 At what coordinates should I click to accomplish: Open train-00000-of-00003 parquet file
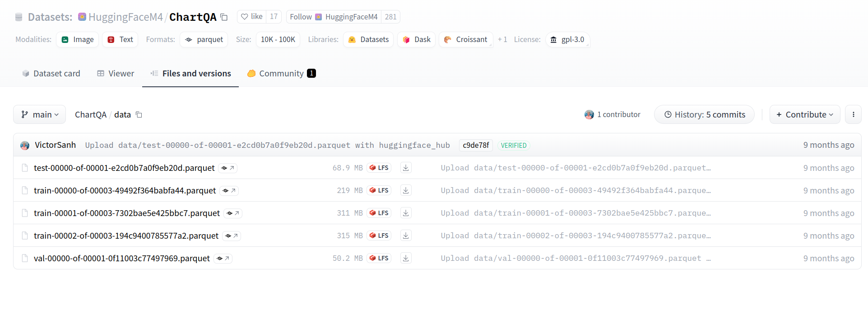click(x=125, y=190)
